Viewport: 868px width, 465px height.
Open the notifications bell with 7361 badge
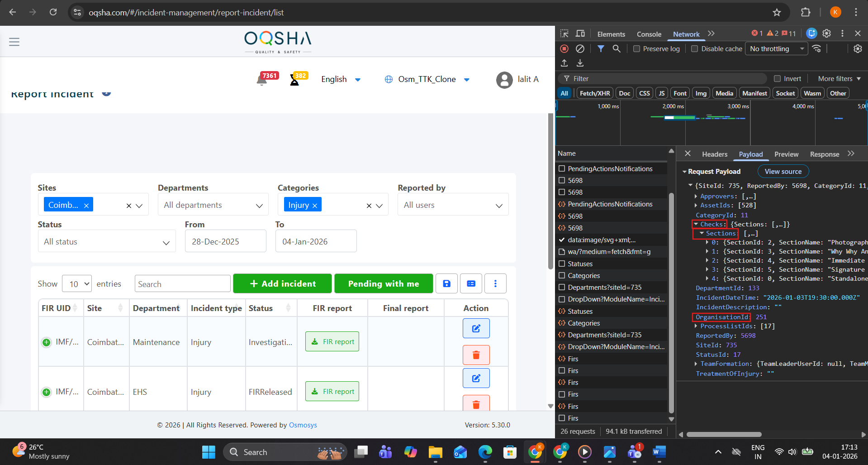[x=262, y=80]
